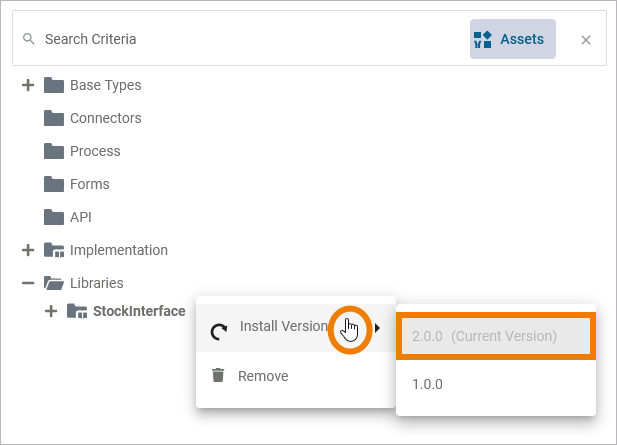Viewport: 617px width, 445px height.
Task: Click the open Libraries folder icon
Action: pyautogui.click(x=54, y=284)
